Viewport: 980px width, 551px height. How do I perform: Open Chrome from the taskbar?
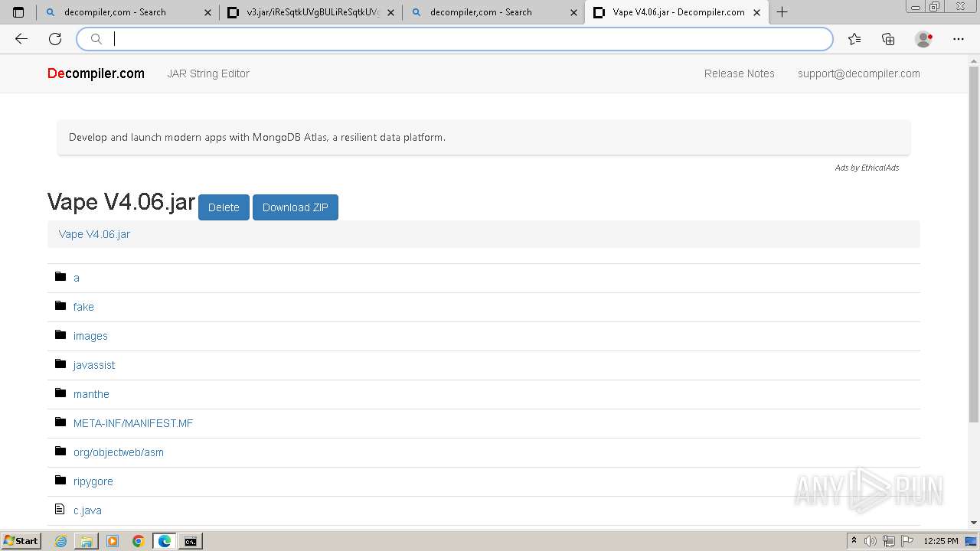[x=138, y=541]
